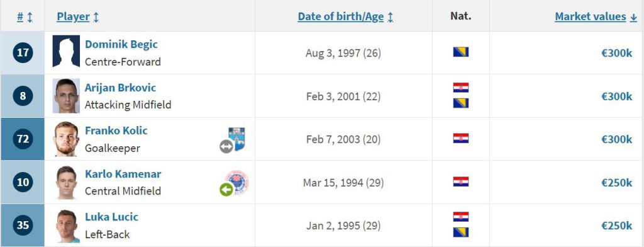Viewport: 644px width, 247px height.
Task: Click the club crest next to Karlo Kamenar
Action: pyautogui.click(x=237, y=182)
